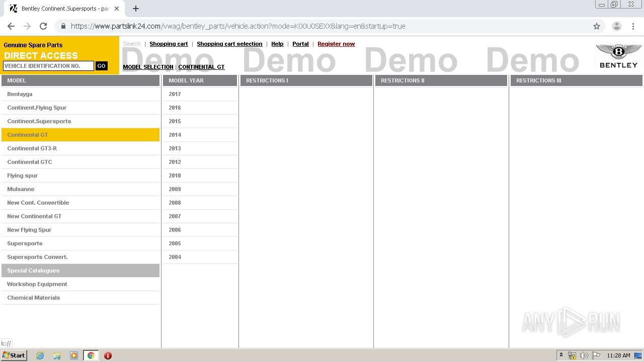The height and width of the screenshot is (362, 644).
Task: Open the Windows Start menu
Action: [14, 355]
